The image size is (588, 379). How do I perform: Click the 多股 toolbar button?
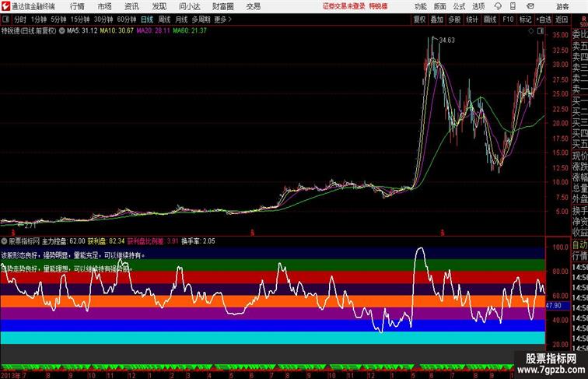[x=454, y=19]
